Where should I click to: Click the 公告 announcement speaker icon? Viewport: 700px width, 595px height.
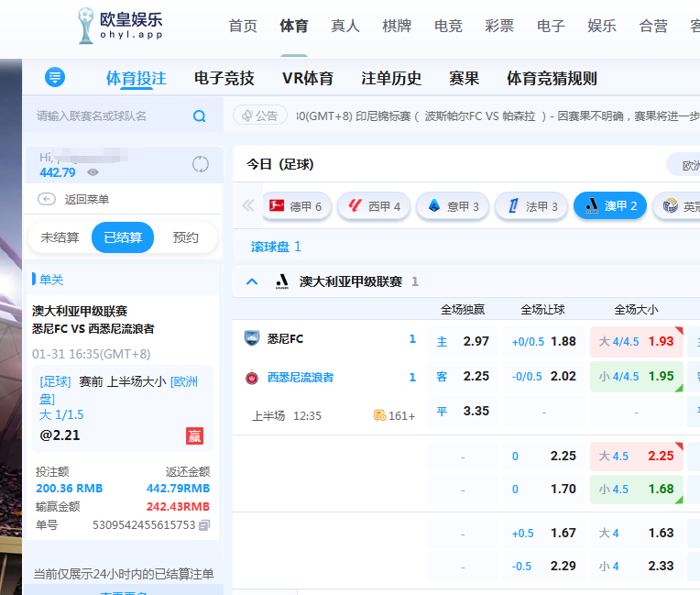[246, 116]
